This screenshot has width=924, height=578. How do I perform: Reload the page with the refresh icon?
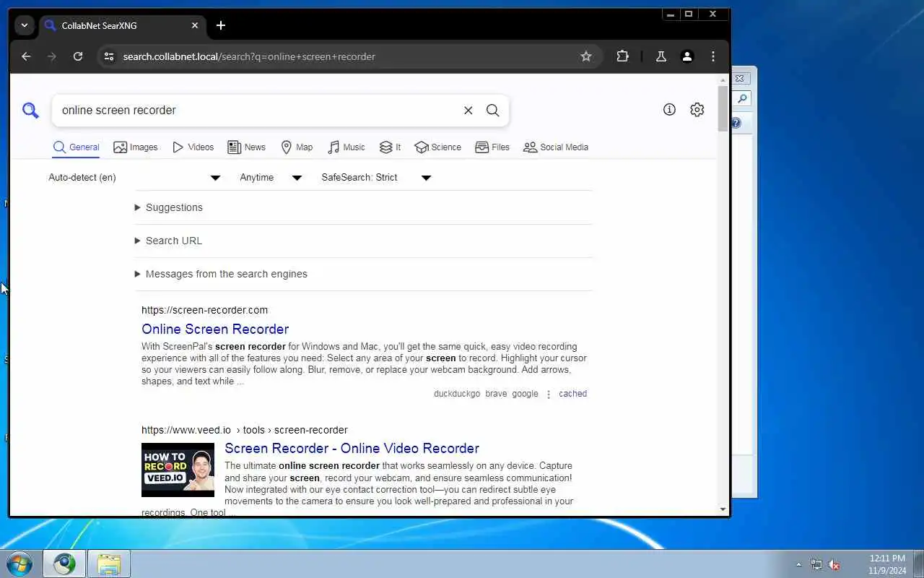click(78, 56)
